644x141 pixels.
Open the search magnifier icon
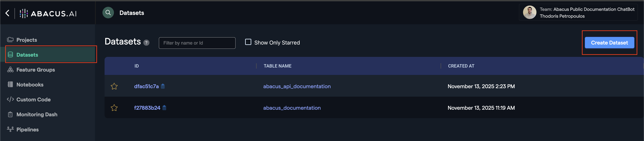point(108,13)
